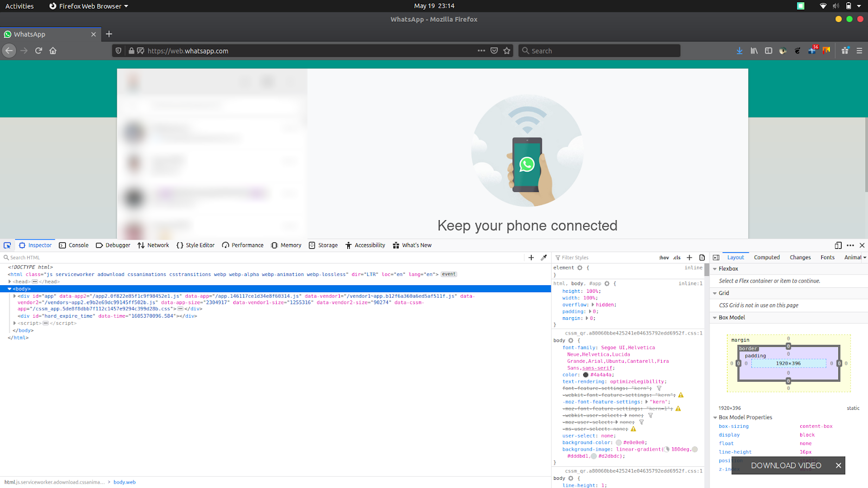Image resolution: width=868 pixels, height=488 pixels.
Task: Switch to the Changes tab
Action: [x=800, y=258]
